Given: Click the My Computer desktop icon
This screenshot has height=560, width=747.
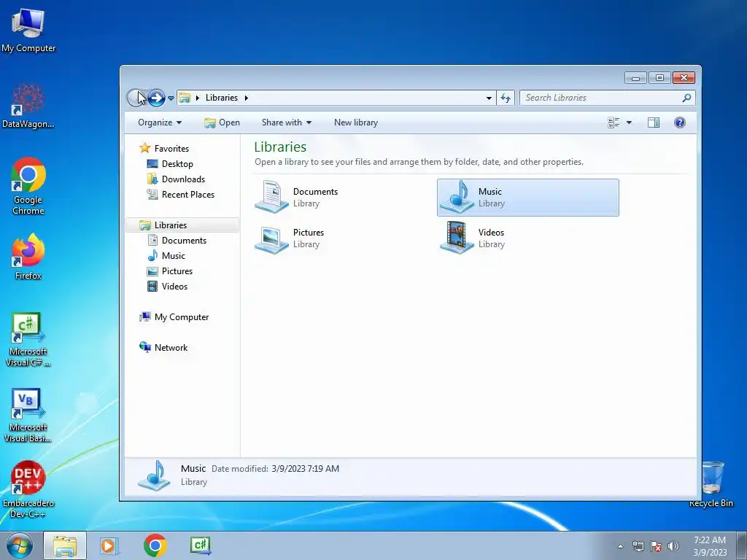Looking at the screenshot, I should (x=28, y=31).
